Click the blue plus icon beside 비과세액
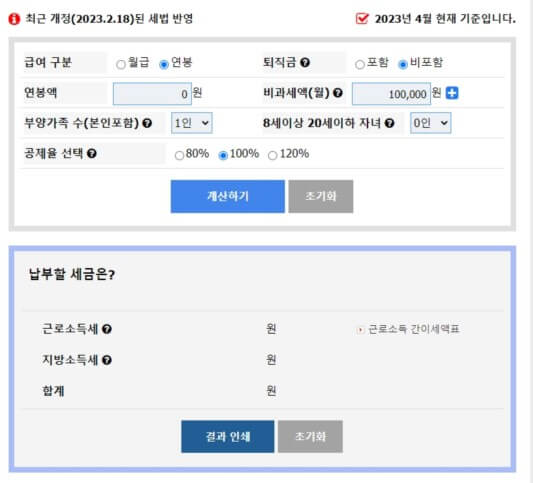 452,93
